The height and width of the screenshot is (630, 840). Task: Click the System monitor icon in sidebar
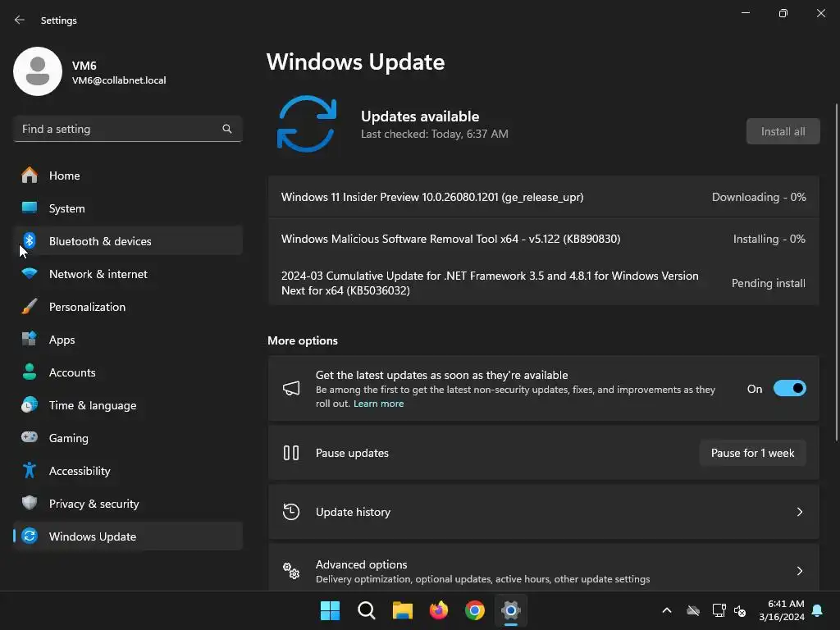pos(30,208)
